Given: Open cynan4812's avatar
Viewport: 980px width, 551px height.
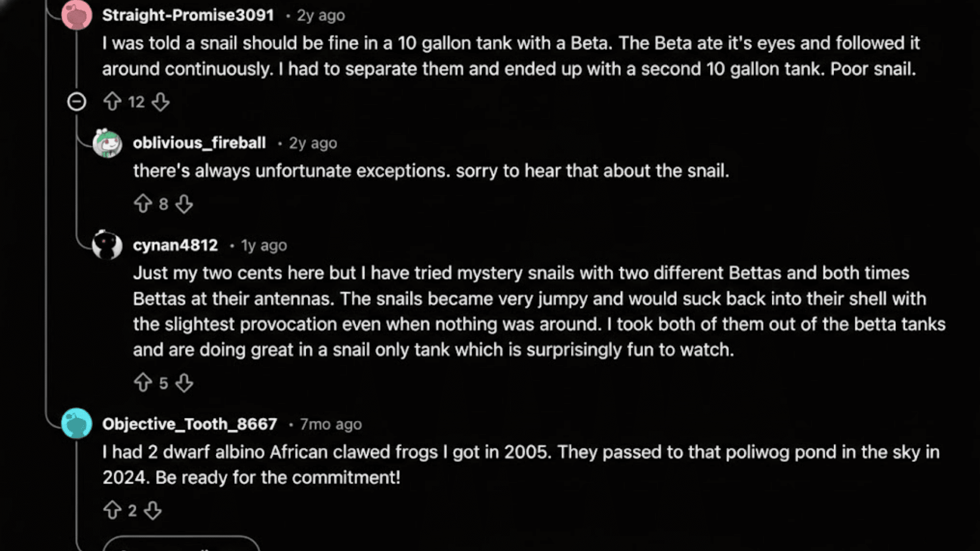Looking at the screenshot, I should (x=107, y=246).
